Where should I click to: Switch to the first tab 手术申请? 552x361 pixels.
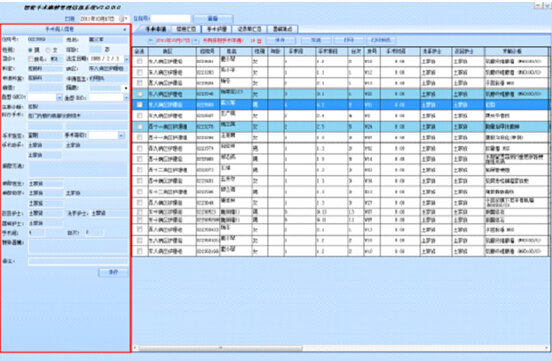tap(155, 29)
